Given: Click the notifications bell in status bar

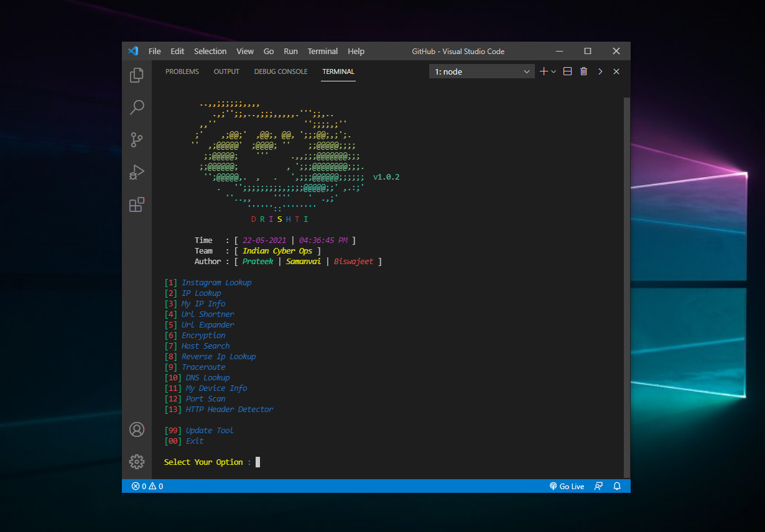Looking at the screenshot, I should 616,486.
